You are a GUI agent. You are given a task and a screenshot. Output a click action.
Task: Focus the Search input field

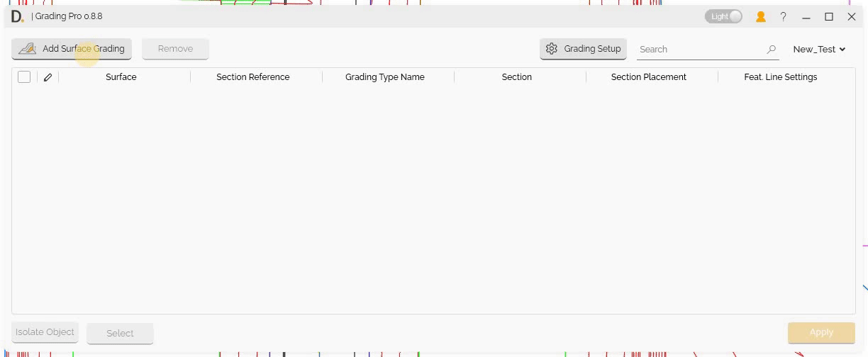click(699, 50)
